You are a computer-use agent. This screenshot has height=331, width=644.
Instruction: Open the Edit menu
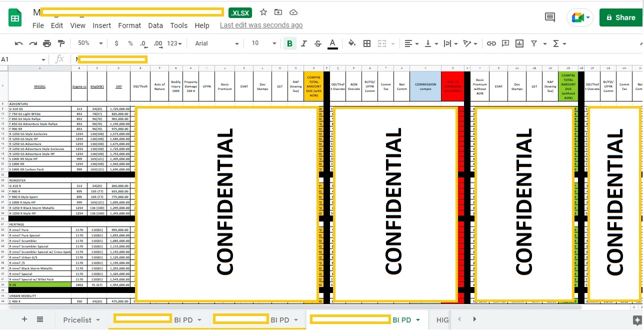(57, 25)
